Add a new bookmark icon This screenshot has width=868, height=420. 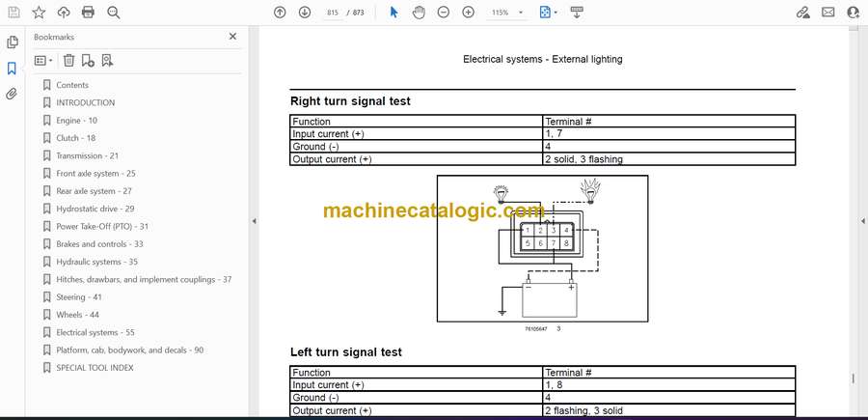[88, 61]
